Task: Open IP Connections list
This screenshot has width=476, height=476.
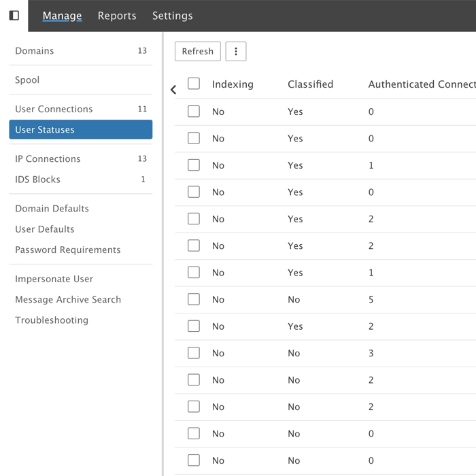Action: (81, 158)
